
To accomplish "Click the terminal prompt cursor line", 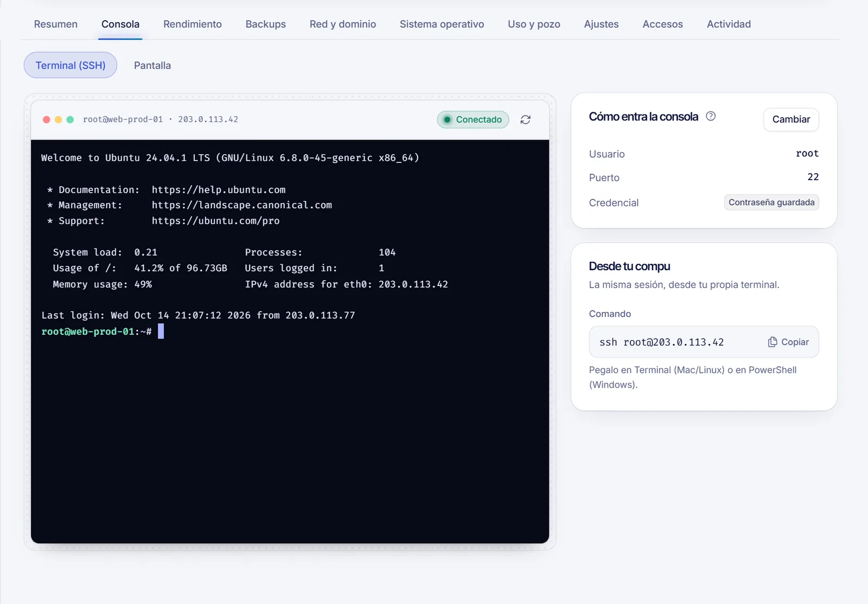I will pos(103,332).
